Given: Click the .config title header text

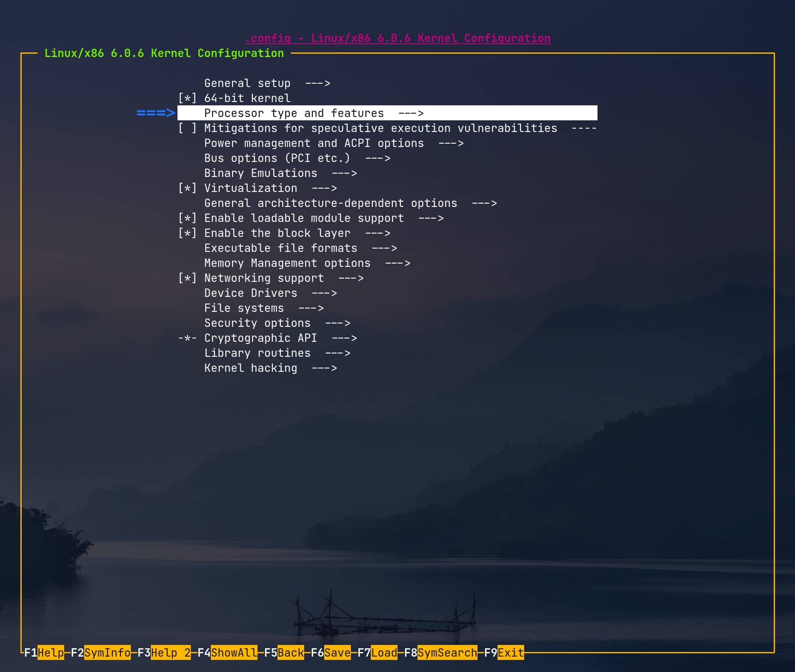Looking at the screenshot, I should [x=397, y=38].
